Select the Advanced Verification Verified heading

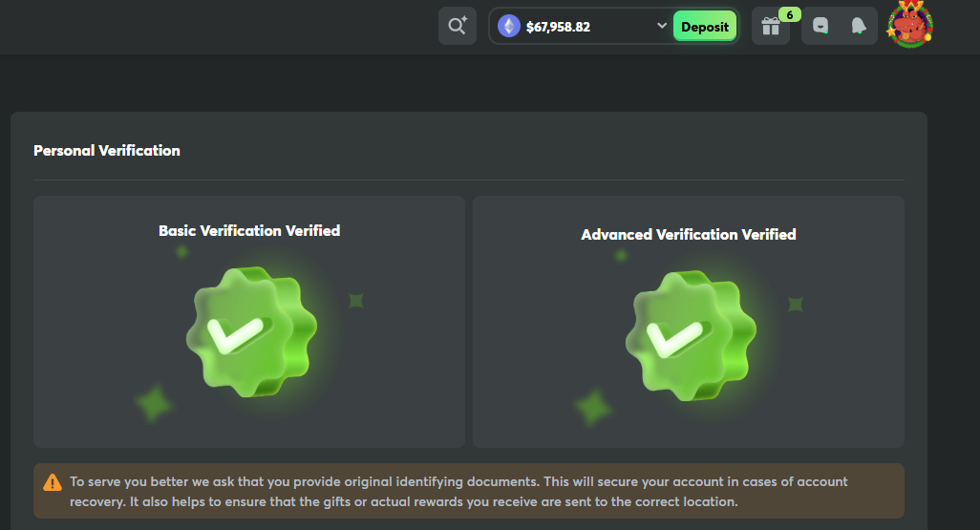[688, 234]
